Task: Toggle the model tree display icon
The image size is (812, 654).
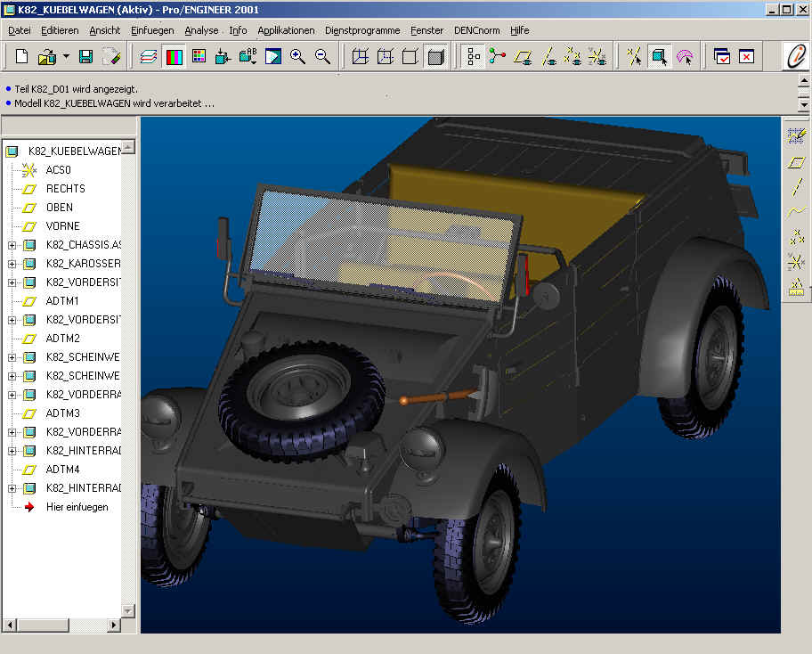Action: tap(474, 56)
